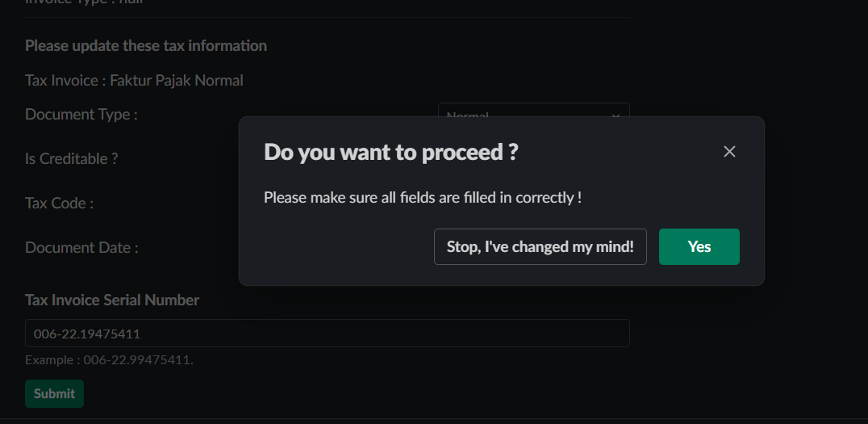Confirm by clicking the Yes button

pyautogui.click(x=699, y=246)
